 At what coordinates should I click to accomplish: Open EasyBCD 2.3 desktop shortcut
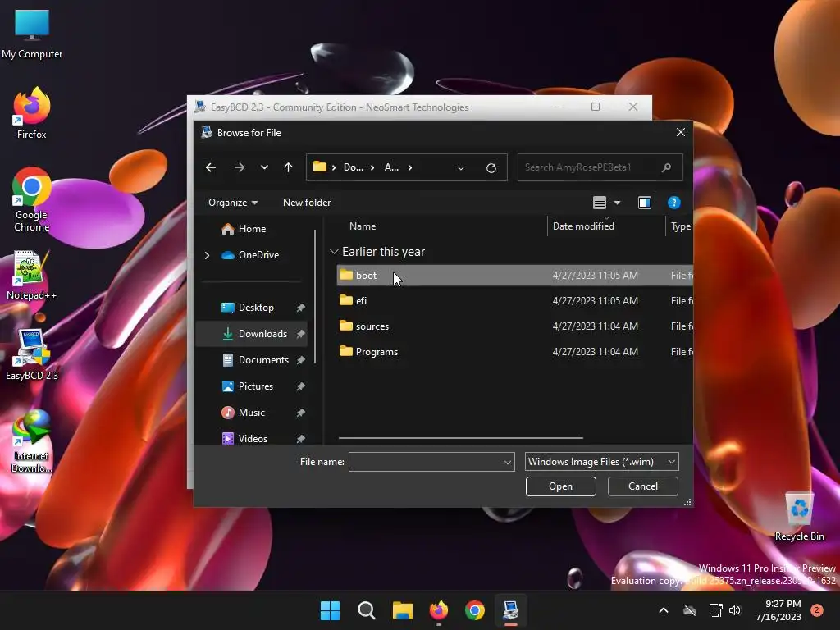pos(32,354)
